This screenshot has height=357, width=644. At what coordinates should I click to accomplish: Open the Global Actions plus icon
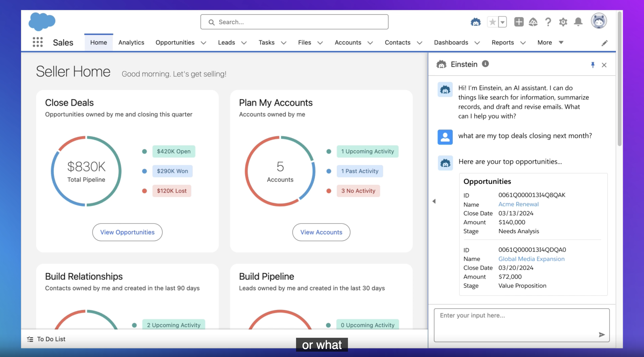[x=519, y=22]
